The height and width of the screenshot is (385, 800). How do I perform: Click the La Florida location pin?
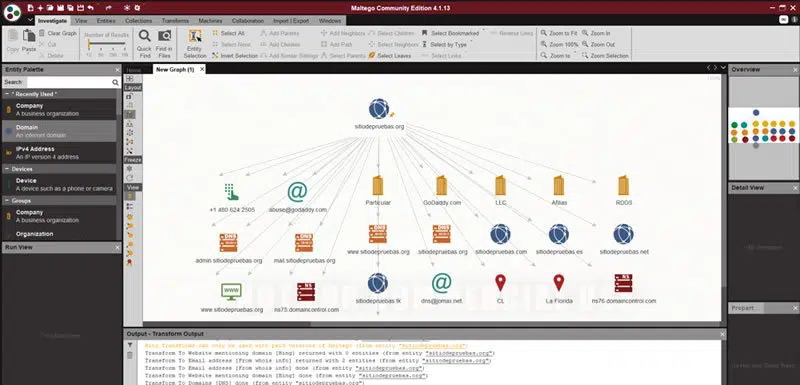pos(559,283)
